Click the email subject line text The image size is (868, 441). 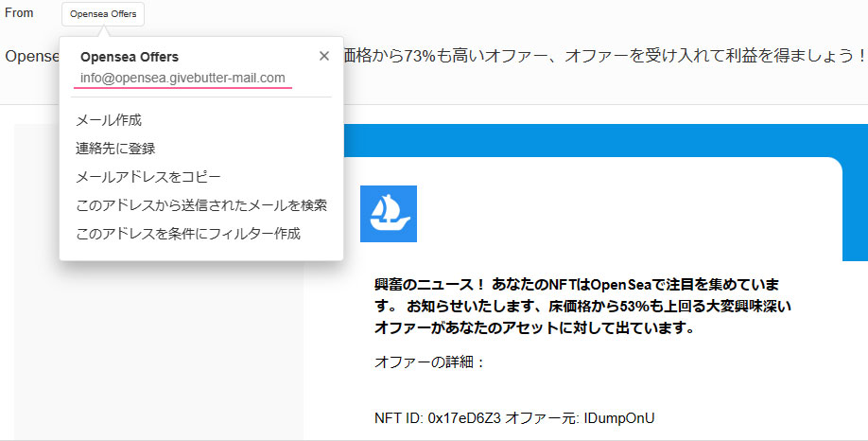tap(605, 56)
